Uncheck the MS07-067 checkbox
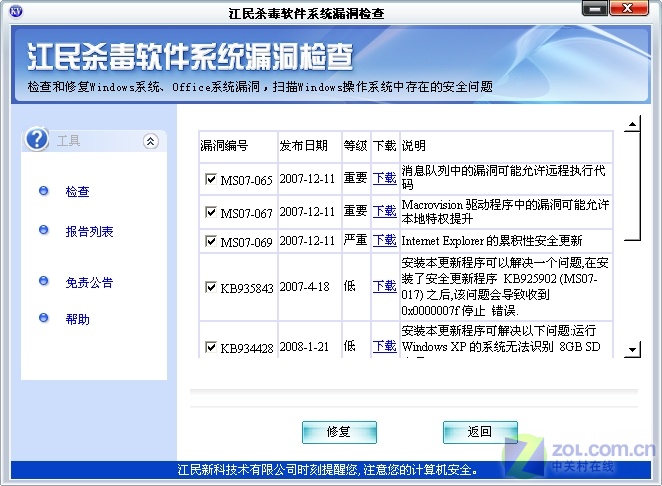Viewport: 662px width, 486px height. 211,212
